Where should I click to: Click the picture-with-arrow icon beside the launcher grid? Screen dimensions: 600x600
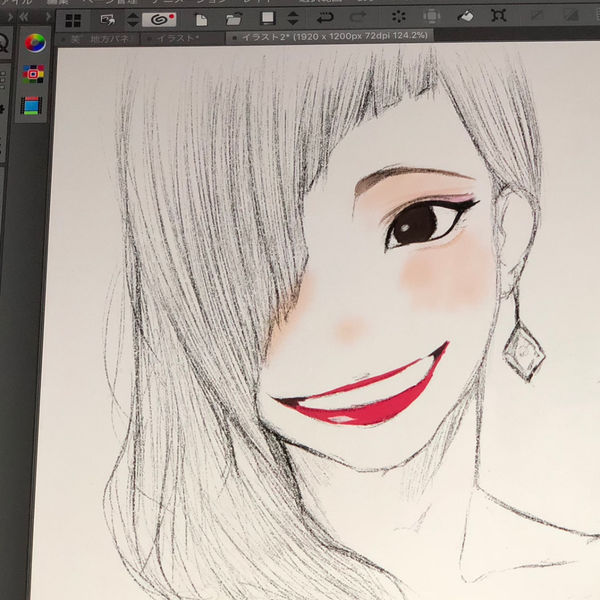[x=108, y=20]
